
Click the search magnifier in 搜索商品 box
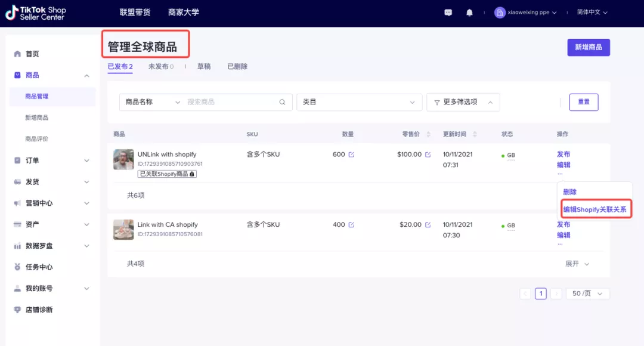[x=281, y=102]
